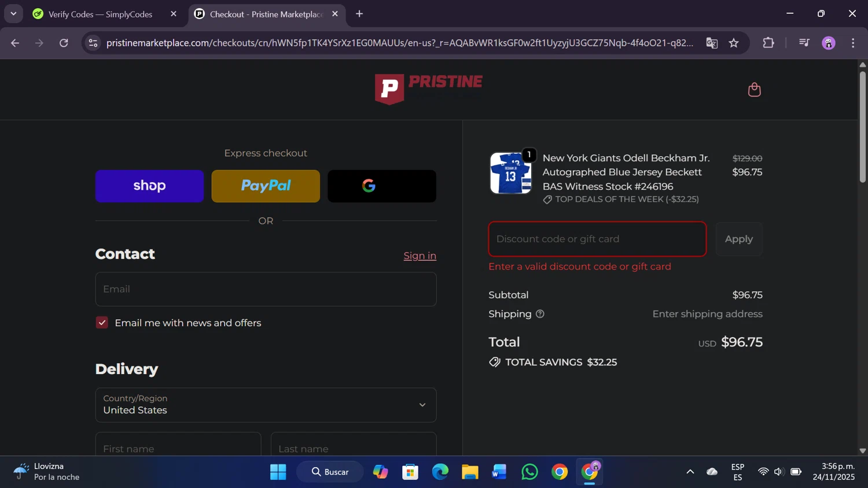Viewport: 868px width, 488px height.
Task: Click the Top Deals discount tag icon
Action: [x=547, y=199]
